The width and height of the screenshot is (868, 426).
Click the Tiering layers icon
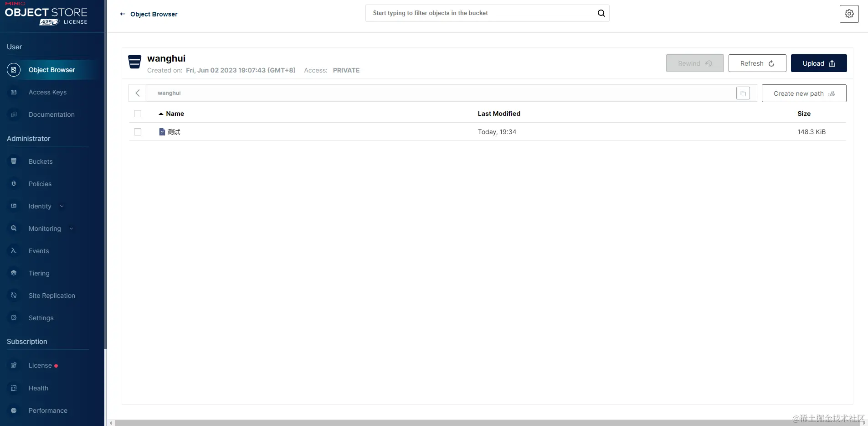click(x=14, y=273)
